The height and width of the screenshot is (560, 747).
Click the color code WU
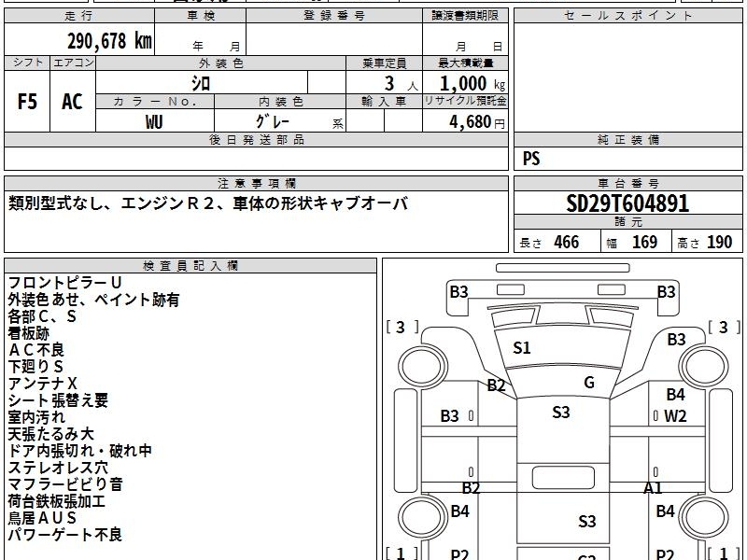pos(154,122)
